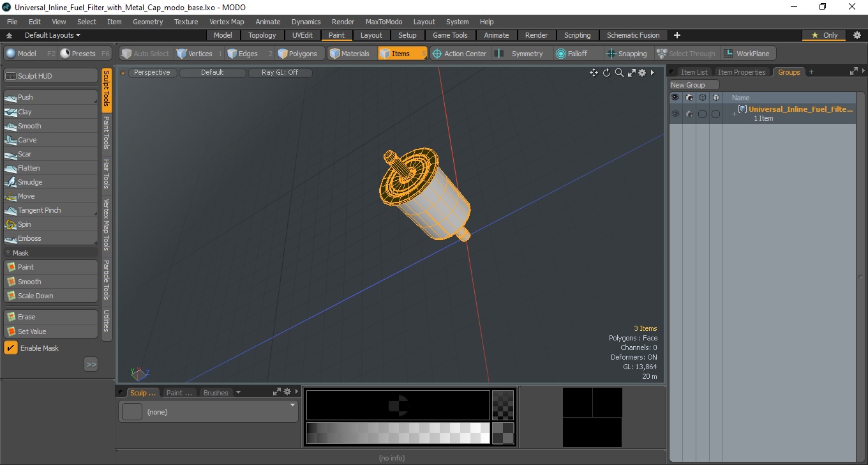Screen dimensions: 868x465
Task: Click the checkered swatch beside black preview
Action: pyautogui.click(x=503, y=404)
